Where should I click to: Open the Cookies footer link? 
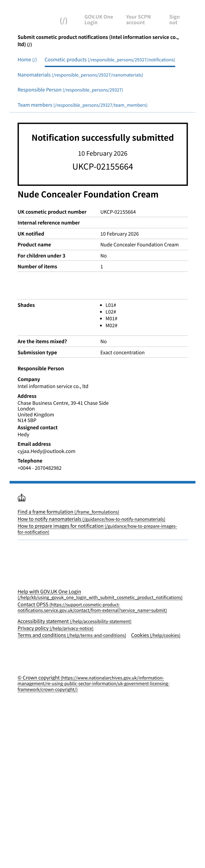155,635
